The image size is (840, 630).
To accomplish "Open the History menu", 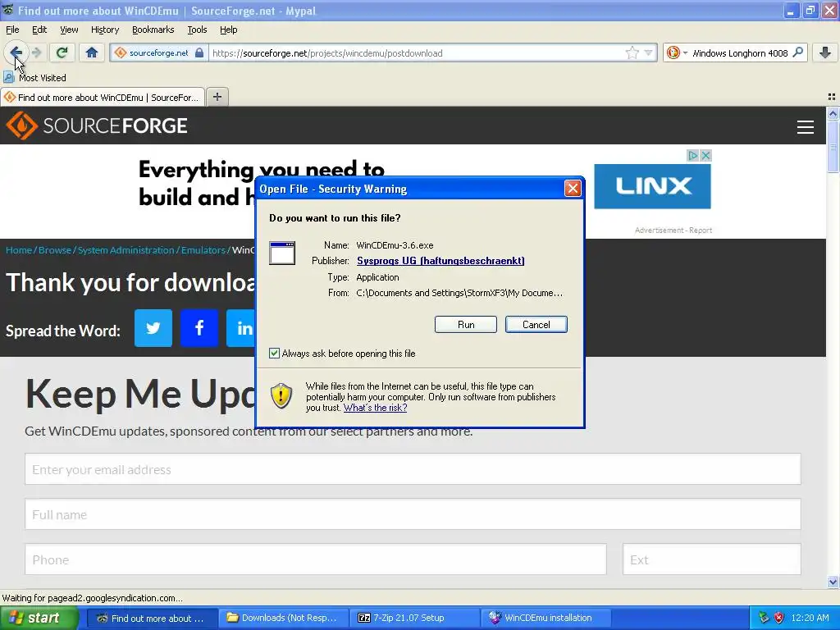I will click(x=105, y=30).
